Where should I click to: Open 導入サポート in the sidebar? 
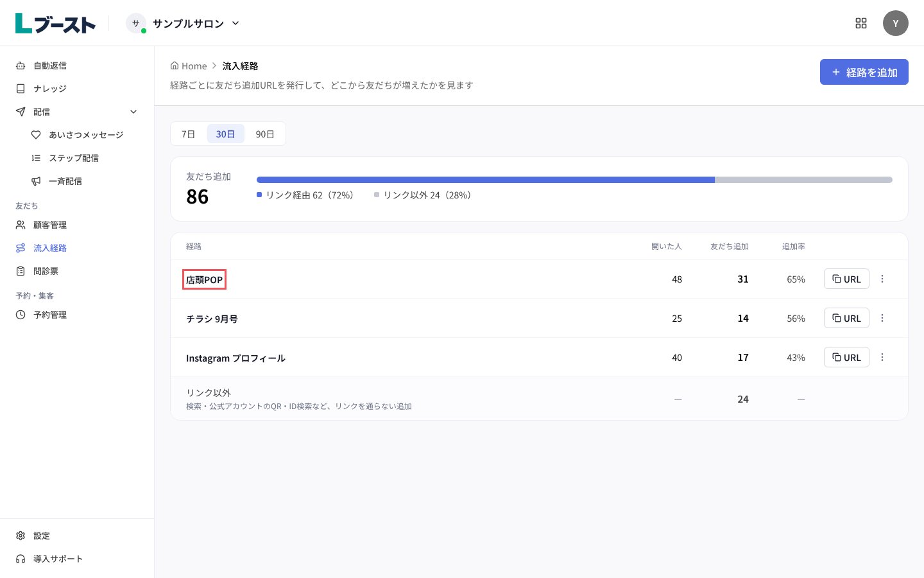coord(77,559)
